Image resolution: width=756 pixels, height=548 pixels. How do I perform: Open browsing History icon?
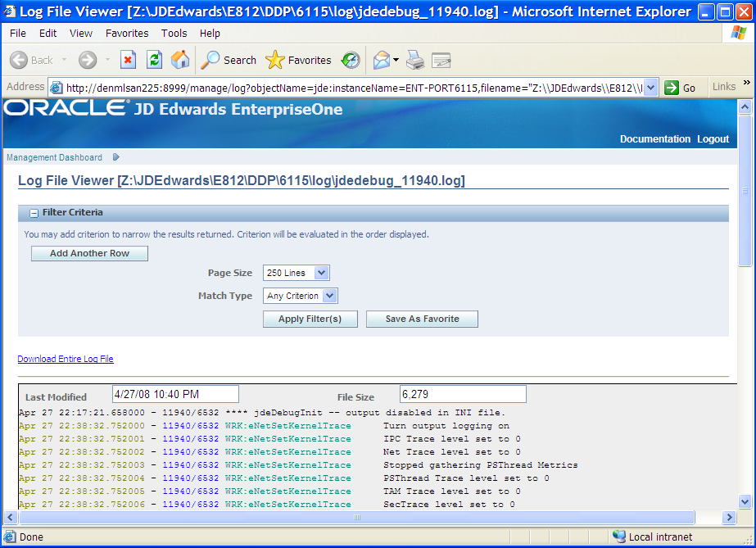(x=350, y=61)
